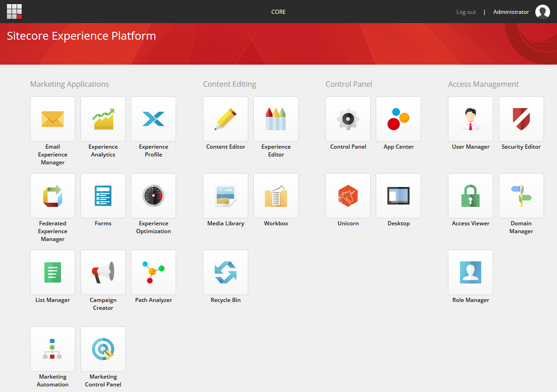
Task: Click the Log out link
Action: (466, 12)
